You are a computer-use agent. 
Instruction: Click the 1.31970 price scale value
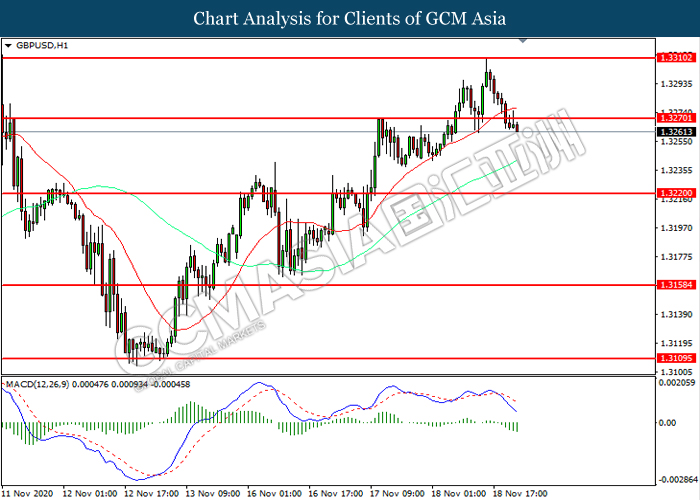(676, 228)
